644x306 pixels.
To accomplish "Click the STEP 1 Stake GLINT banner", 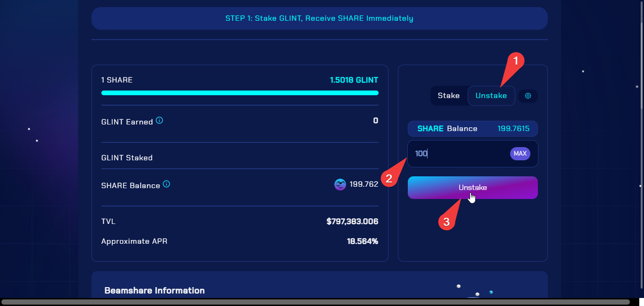I will click(x=319, y=18).
